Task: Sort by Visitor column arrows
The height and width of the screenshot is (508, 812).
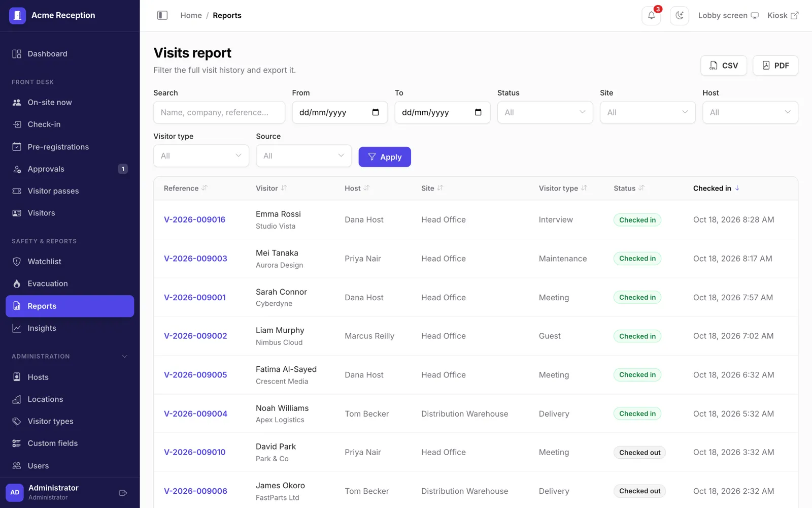Action: [284, 188]
